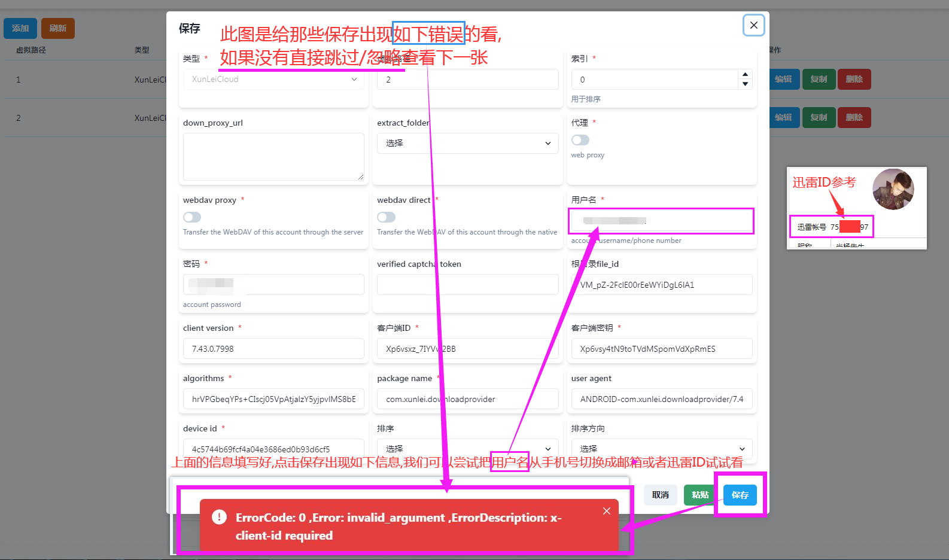Screen dimensions: 949x560
Task: Dismiss the red error notification
Action: point(606,511)
